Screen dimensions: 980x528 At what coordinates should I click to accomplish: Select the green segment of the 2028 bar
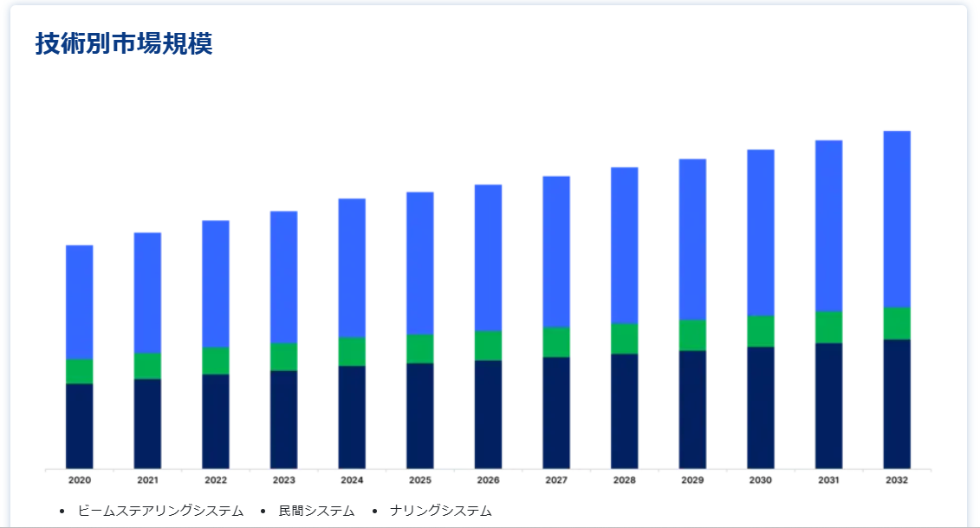point(625,338)
